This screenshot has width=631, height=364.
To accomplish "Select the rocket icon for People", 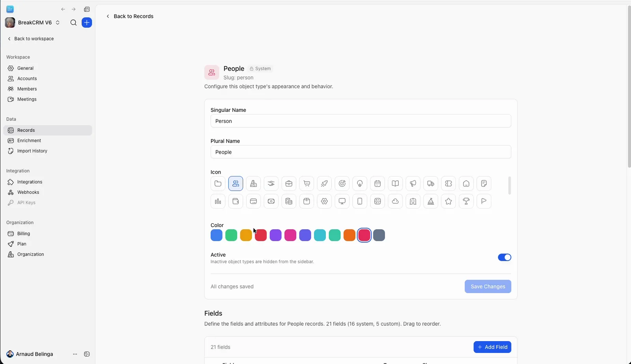I will pos(324,184).
